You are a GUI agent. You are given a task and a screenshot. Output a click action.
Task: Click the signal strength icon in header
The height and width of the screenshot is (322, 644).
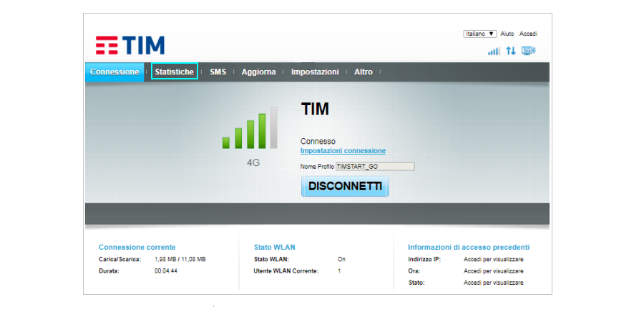coord(494,51)
